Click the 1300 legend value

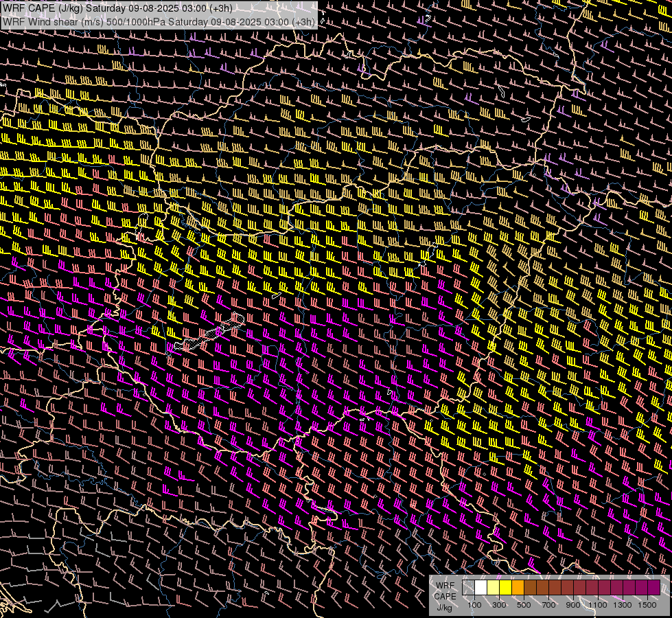click(623, 605)
